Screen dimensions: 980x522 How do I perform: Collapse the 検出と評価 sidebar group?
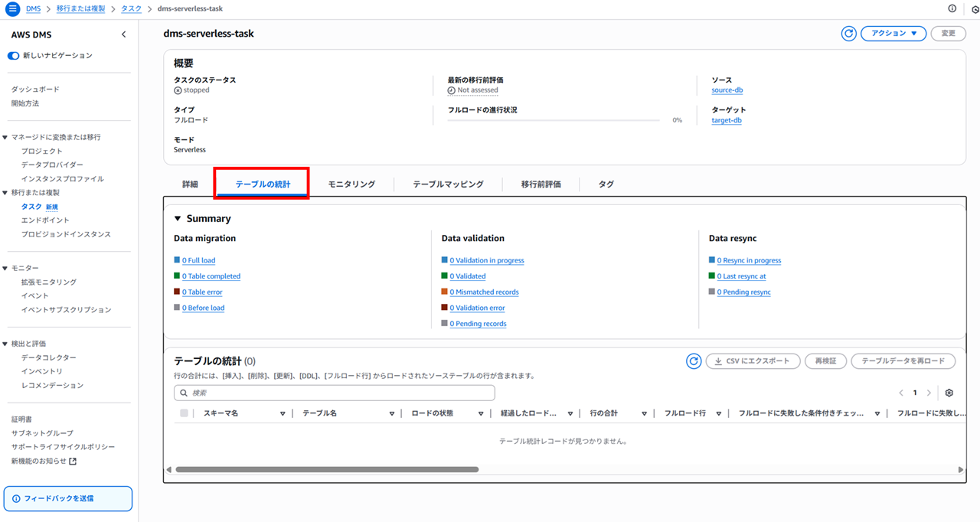(x=5, y=344)
